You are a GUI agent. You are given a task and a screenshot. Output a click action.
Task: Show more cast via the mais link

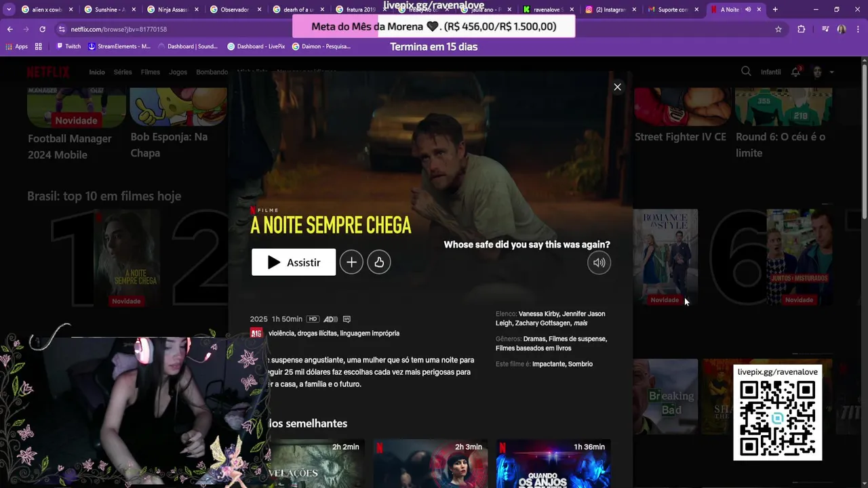tap(580, 323)
